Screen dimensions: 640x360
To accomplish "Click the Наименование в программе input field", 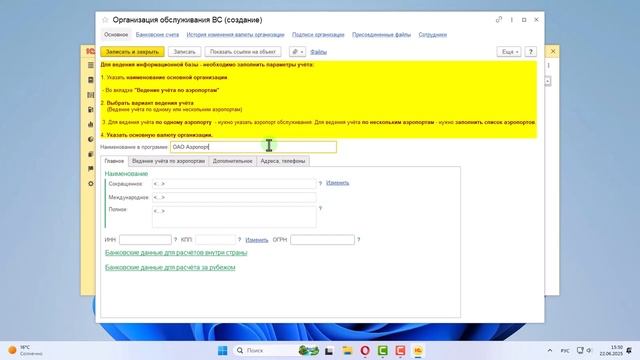I will (253, 147).
